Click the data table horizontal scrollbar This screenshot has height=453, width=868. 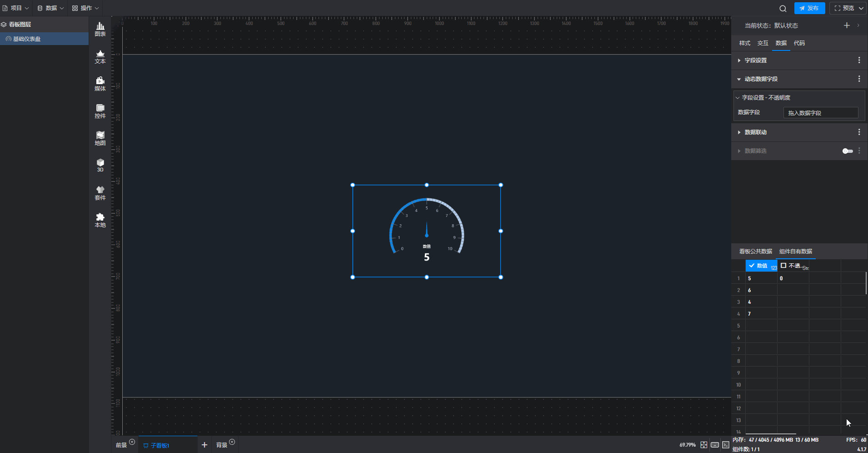click(771, 434)
